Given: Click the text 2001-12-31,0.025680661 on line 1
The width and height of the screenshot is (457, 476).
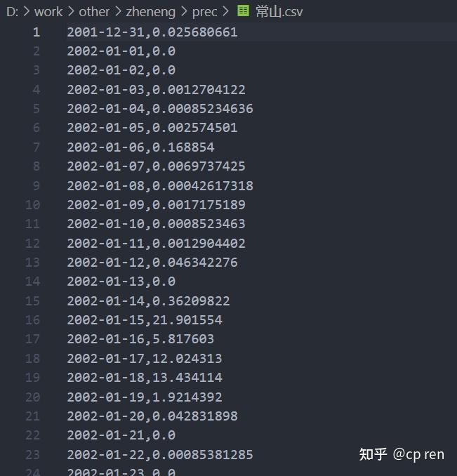Looking at the screenshot, I should click(152, 32).
